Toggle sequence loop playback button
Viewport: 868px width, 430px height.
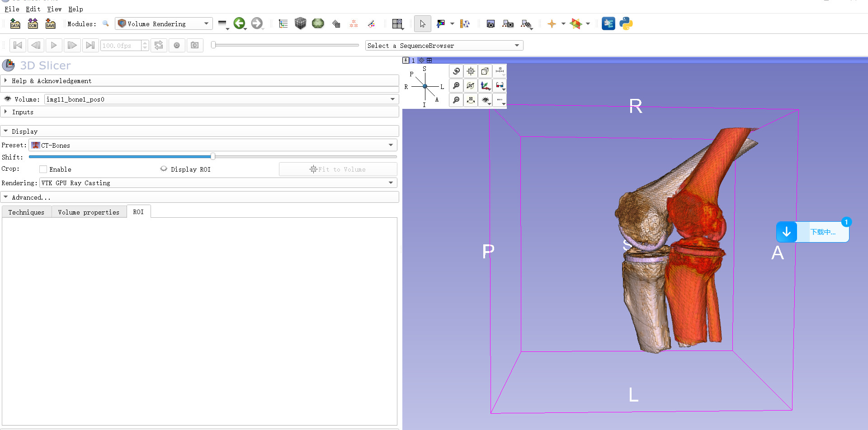159,45
